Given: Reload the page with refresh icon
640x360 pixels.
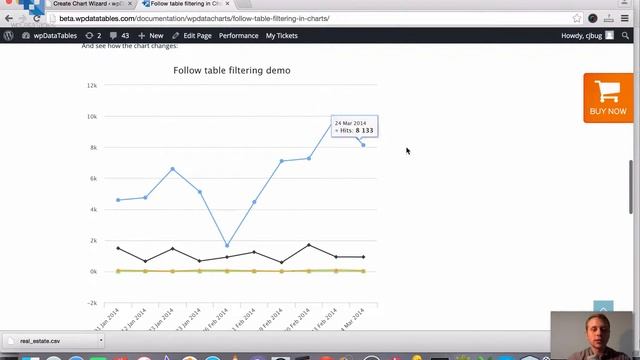Looking at the screenshot, I should pos(36,18).
